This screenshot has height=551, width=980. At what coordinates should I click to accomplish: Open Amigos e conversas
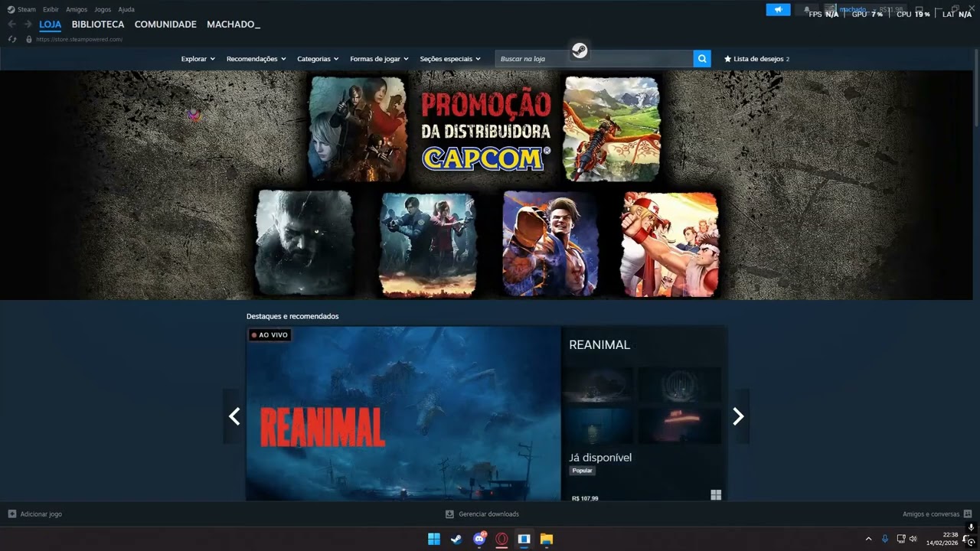click(931, 514)
